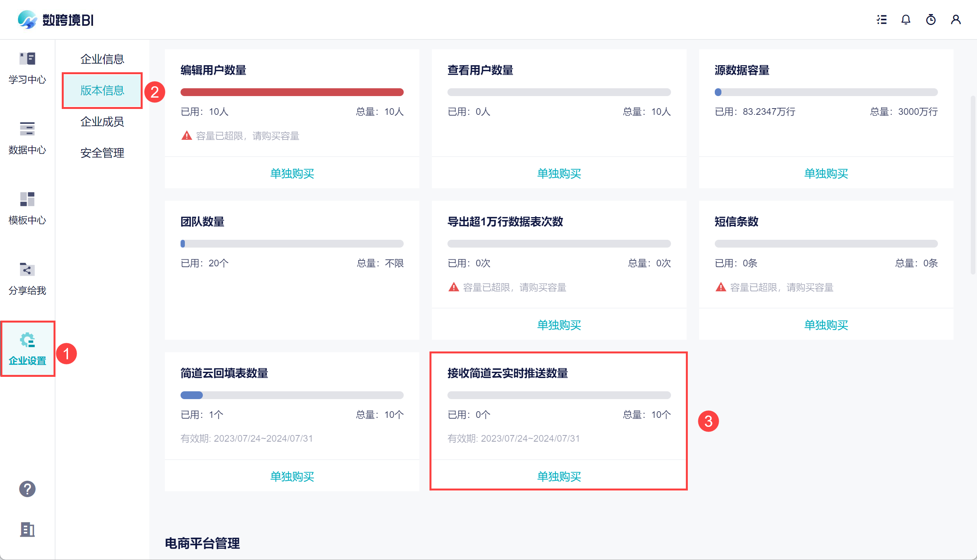Click 单独购买 under 接收简道云实时推送数量
Viewport: 977px width, 560px height.
[x=559, y=476]
